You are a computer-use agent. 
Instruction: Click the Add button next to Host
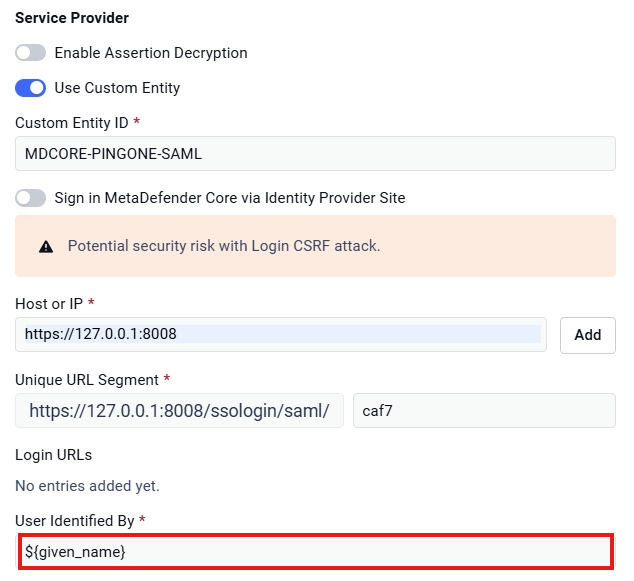tap(588, 335)
